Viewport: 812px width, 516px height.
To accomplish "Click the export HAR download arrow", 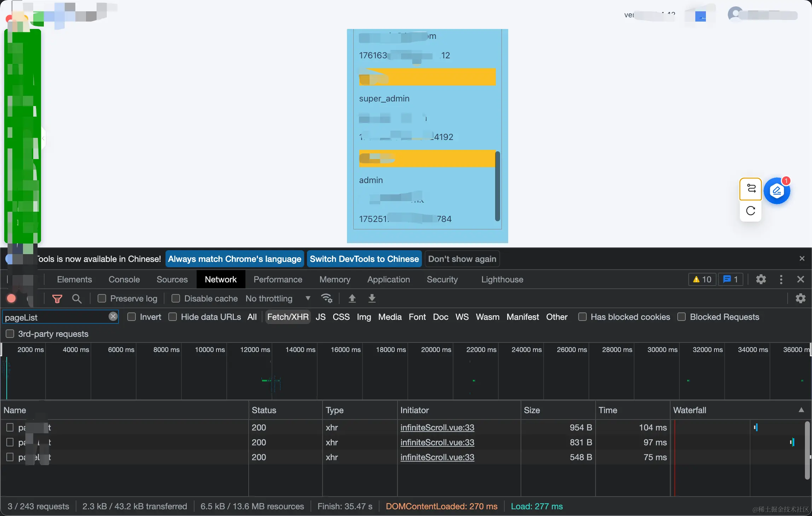I will (372, 298).
